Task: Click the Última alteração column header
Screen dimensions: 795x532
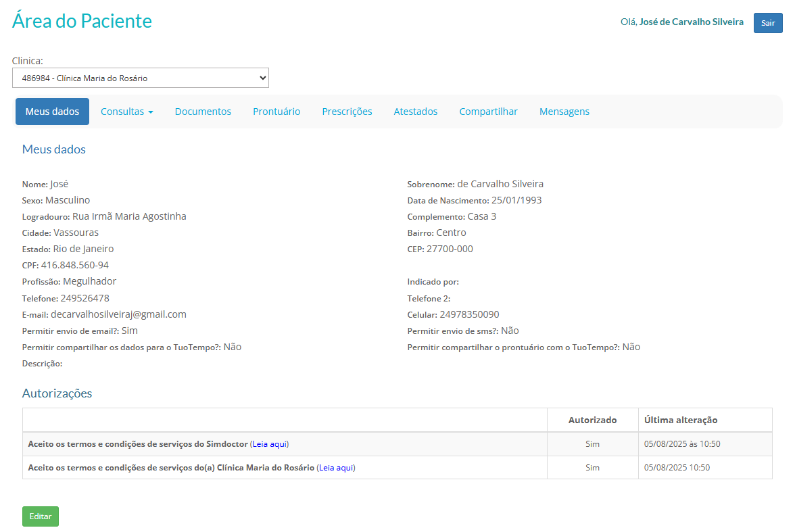Action: (680, 420)
